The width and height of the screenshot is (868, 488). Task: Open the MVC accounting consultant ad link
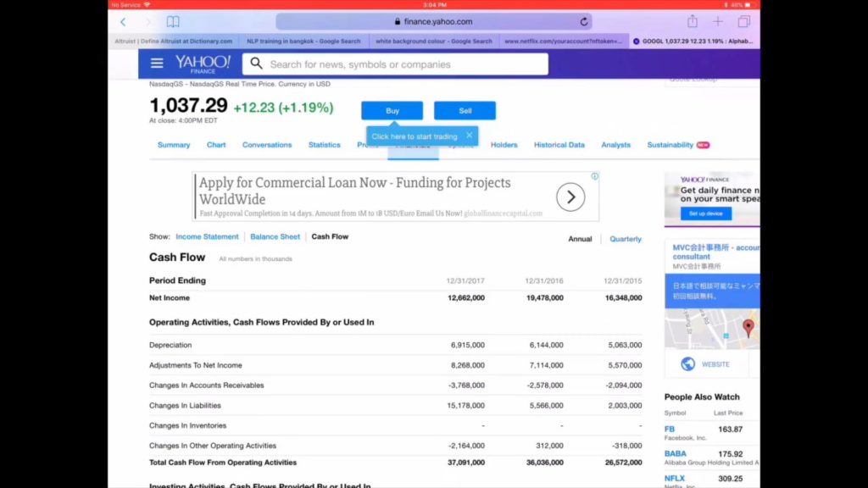[715, 252]
